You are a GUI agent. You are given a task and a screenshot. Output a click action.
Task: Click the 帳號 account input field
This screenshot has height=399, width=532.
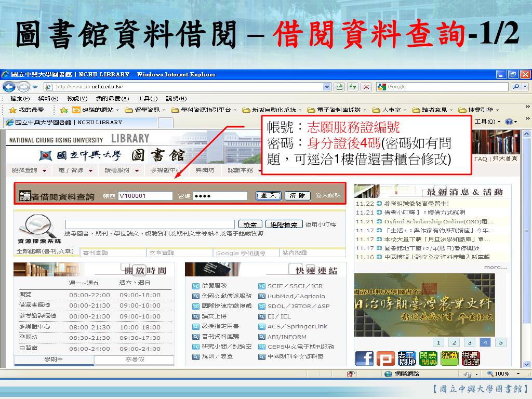pos(145,196)
